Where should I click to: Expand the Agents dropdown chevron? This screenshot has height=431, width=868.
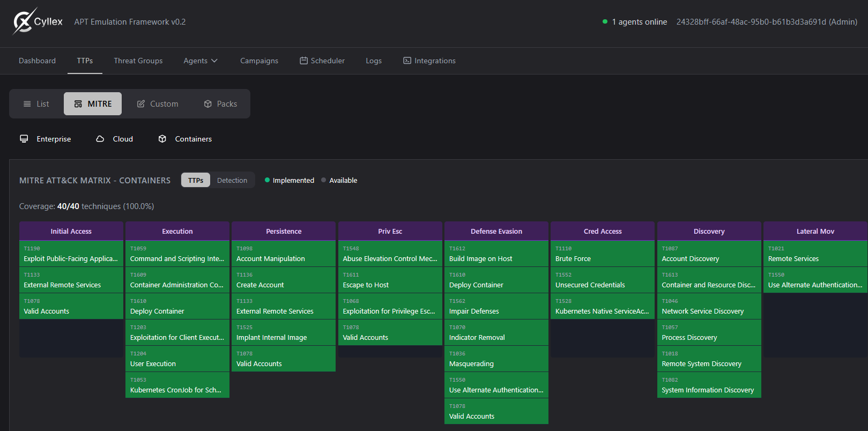(214, 61)
